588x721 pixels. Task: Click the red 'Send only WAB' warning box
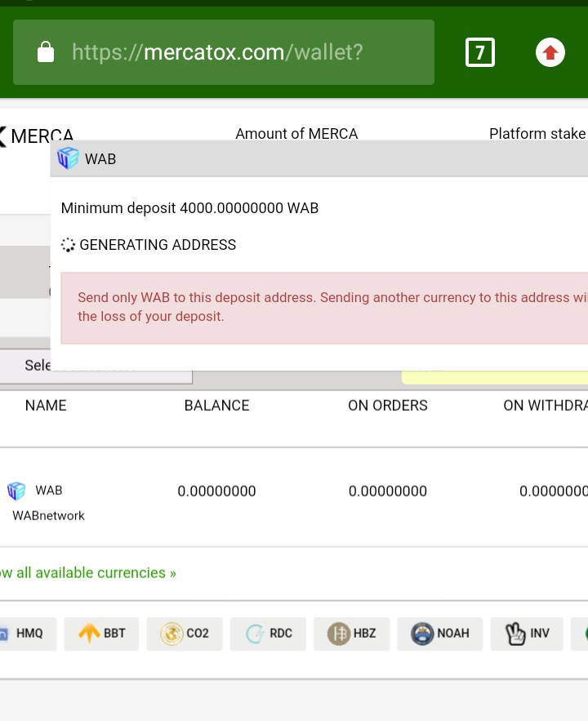tap(324, 308)
